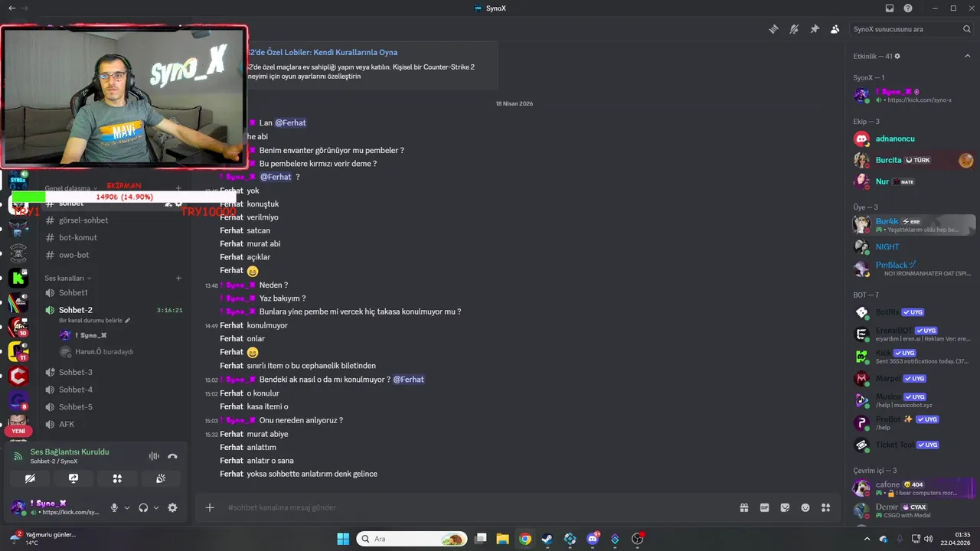Open microphone input options chevron
The image size is (980, 551).
(x=127, y=507)
